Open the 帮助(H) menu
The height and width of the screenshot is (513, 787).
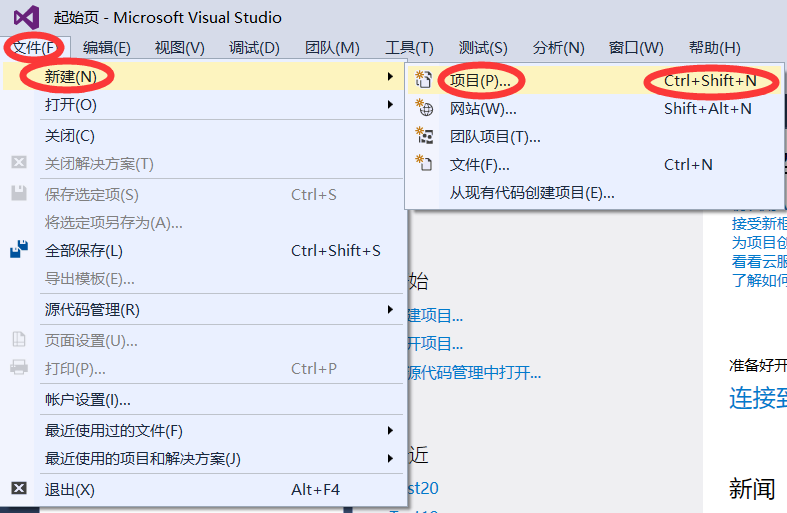715,48
